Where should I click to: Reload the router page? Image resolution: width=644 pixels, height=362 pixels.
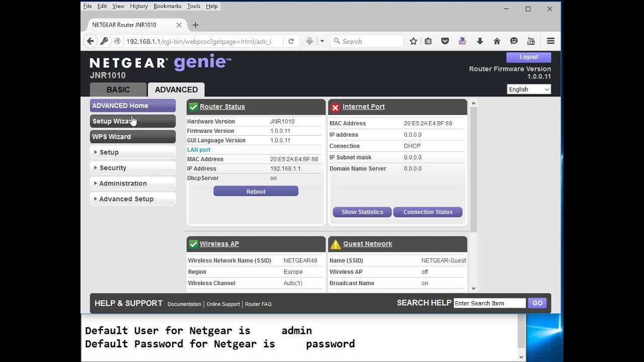click(x=291, y=41)
